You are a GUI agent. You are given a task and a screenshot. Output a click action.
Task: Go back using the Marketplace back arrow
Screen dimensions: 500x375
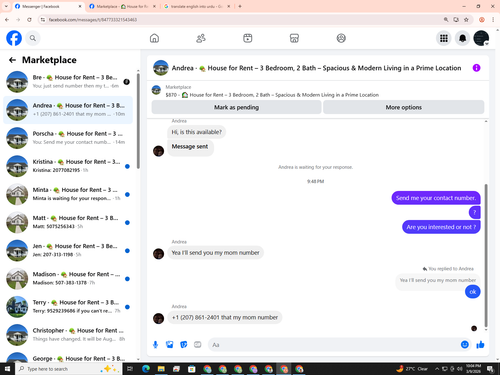pyautogui.click(x=12, y=60)
